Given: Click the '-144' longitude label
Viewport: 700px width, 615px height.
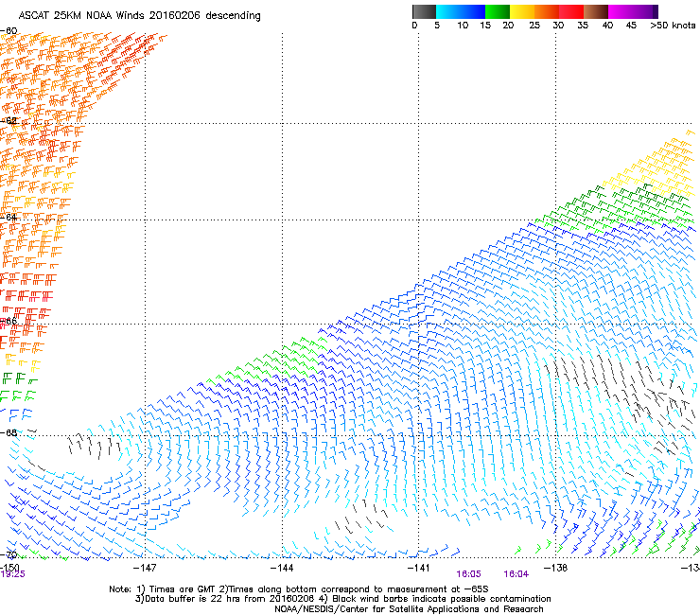Looking at the screenshot, I should (x=282, y=567).
